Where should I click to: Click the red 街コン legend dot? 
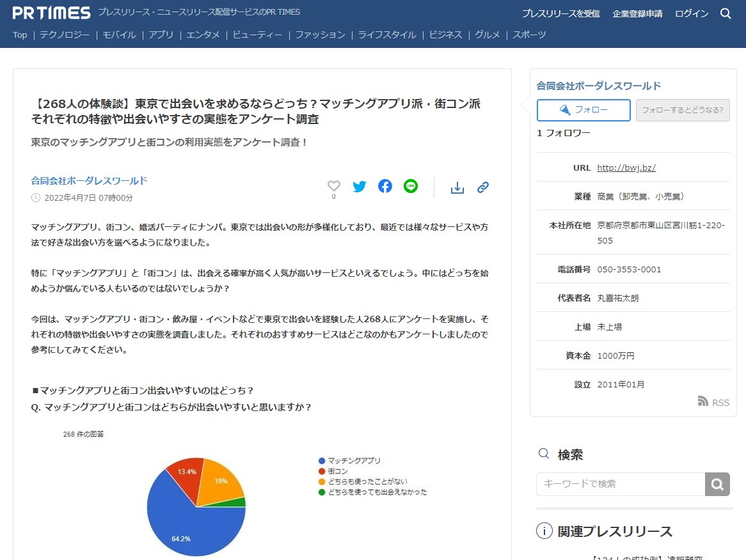[322, 471]
